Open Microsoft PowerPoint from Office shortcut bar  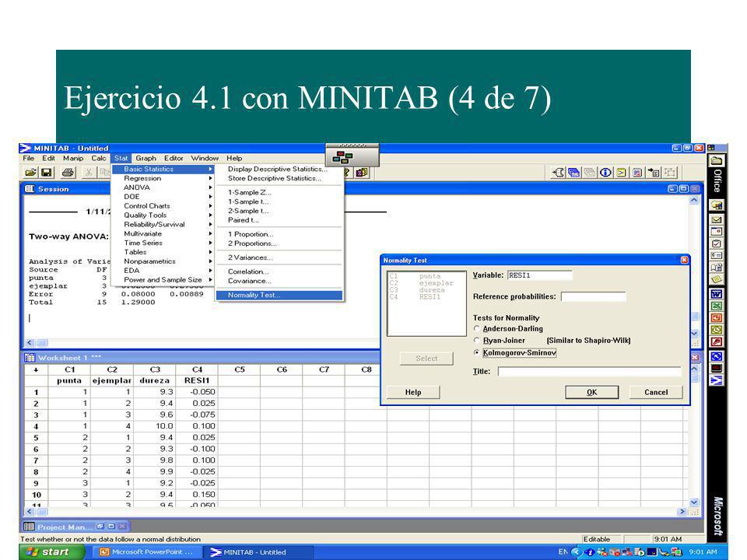(717, 317)
